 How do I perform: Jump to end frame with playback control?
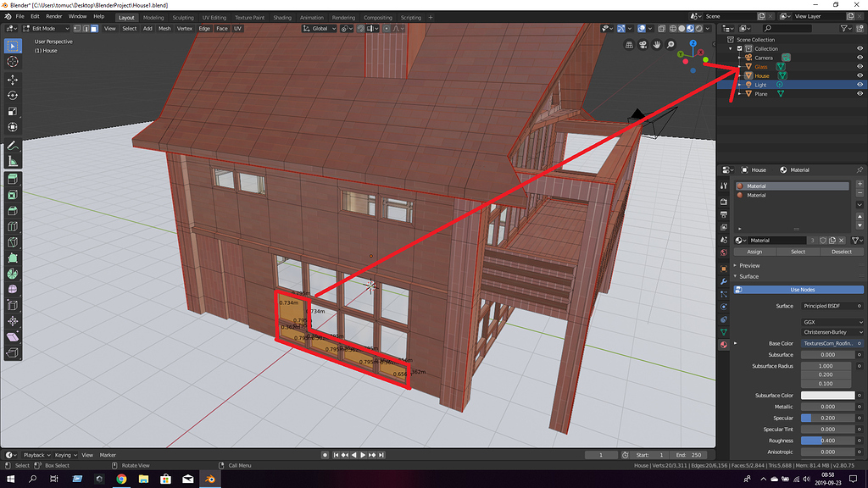pyautogui.click(x=381, y=455)
